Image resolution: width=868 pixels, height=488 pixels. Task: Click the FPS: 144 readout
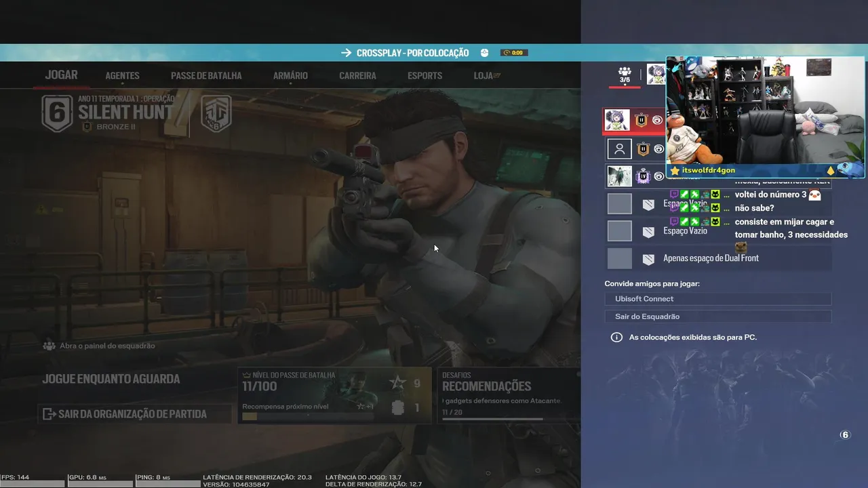pyautogui.click(x=15, y=477)
